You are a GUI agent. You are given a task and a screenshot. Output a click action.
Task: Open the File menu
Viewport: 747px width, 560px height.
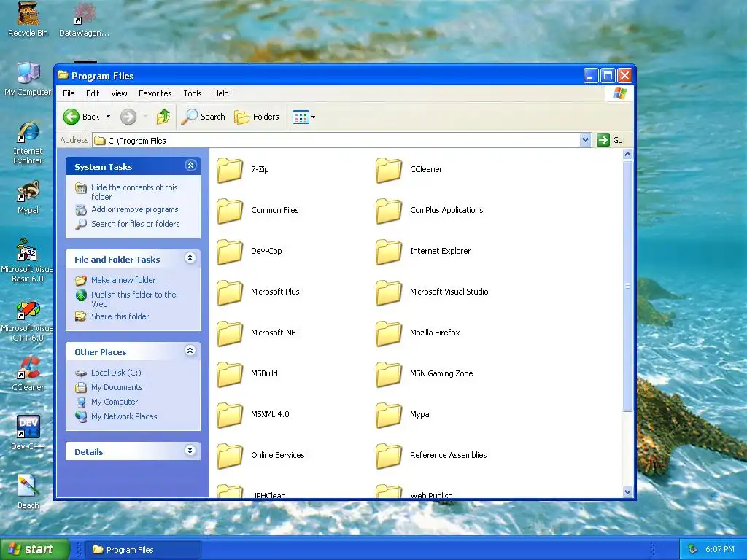click(x=69, y=93)
